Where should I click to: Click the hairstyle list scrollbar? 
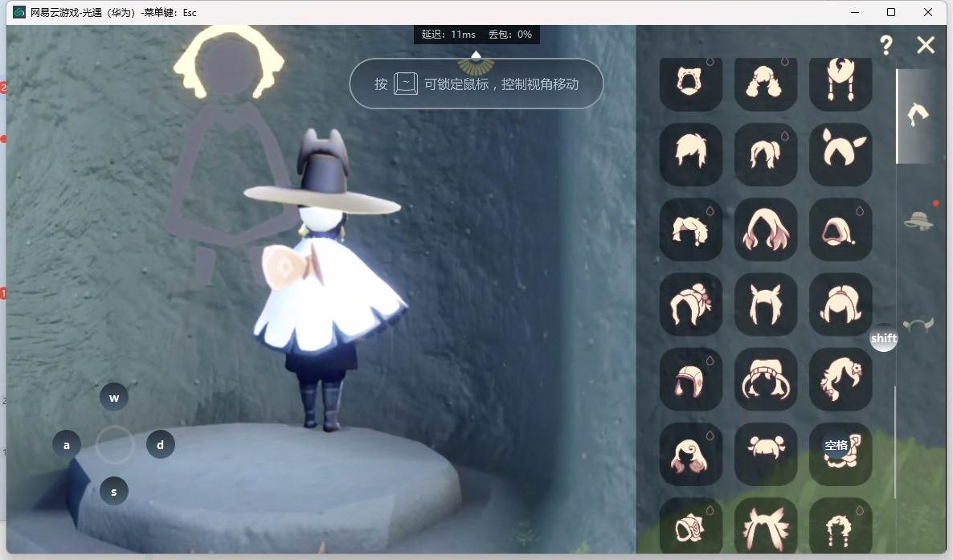point(894,443)
